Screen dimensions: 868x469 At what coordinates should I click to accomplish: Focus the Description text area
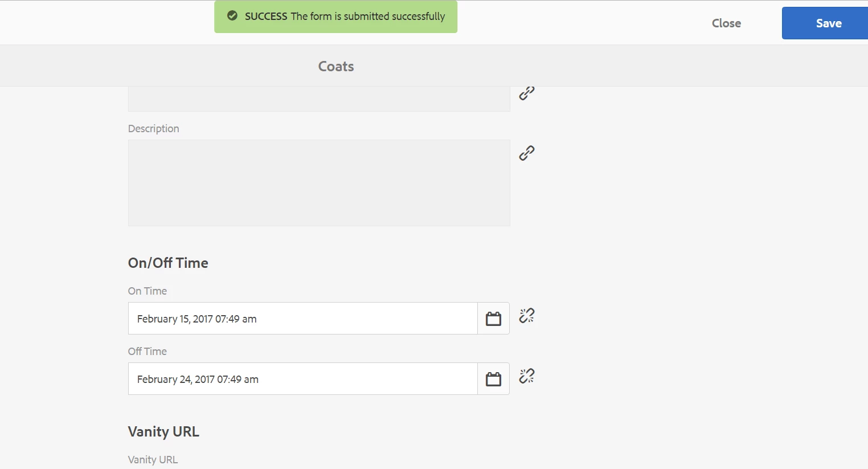pos(319,183)
